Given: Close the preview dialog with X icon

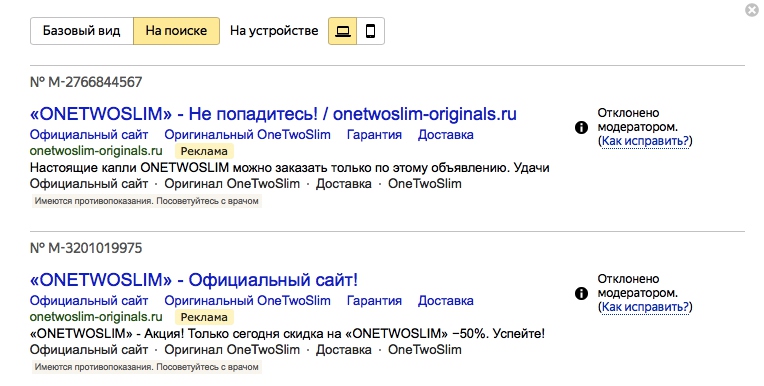Looking at the screenshot, I should tap(752, 10).
